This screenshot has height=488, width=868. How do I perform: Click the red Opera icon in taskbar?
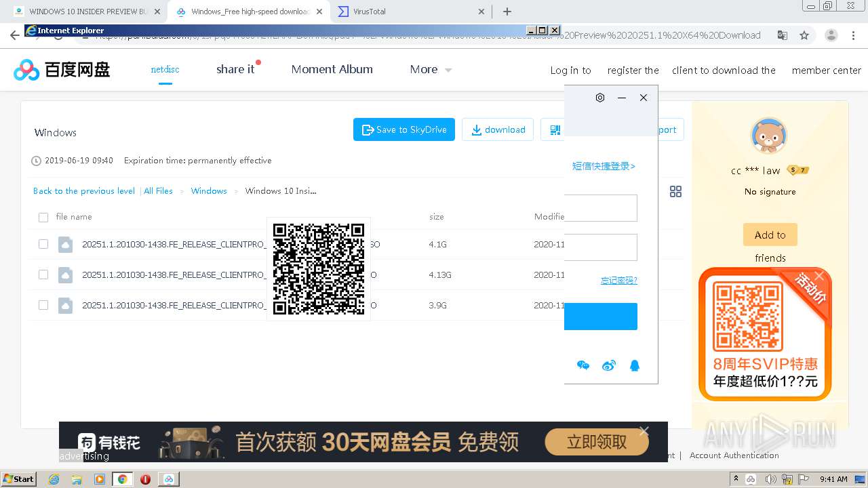145,479
